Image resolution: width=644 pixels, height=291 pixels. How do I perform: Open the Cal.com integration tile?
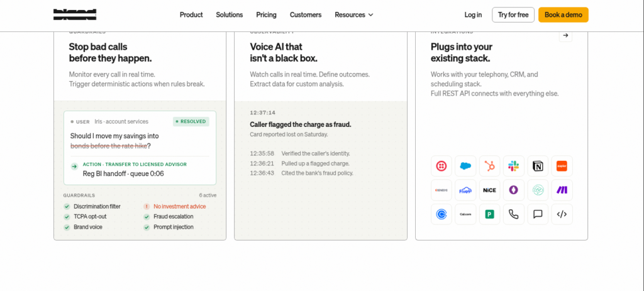tap(465, 214)
